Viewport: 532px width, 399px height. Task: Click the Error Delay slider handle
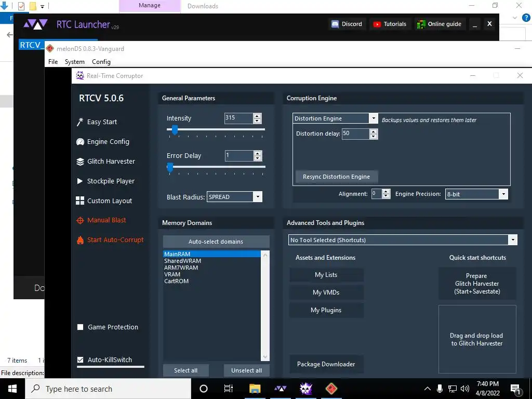pyautogui.click(x=170, y=167)
